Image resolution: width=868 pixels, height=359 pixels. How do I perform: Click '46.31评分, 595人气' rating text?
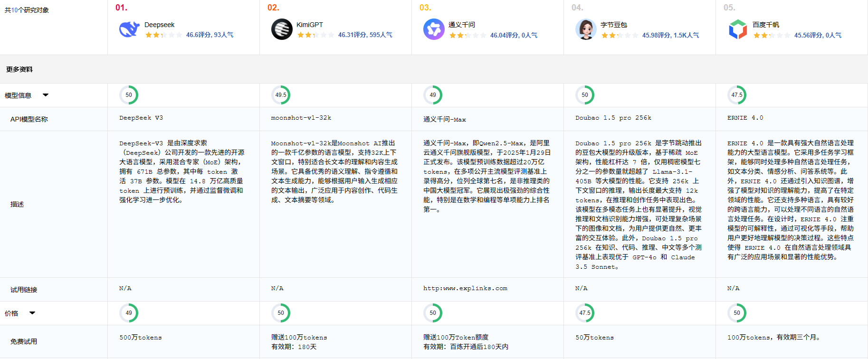tap(365, 35)
